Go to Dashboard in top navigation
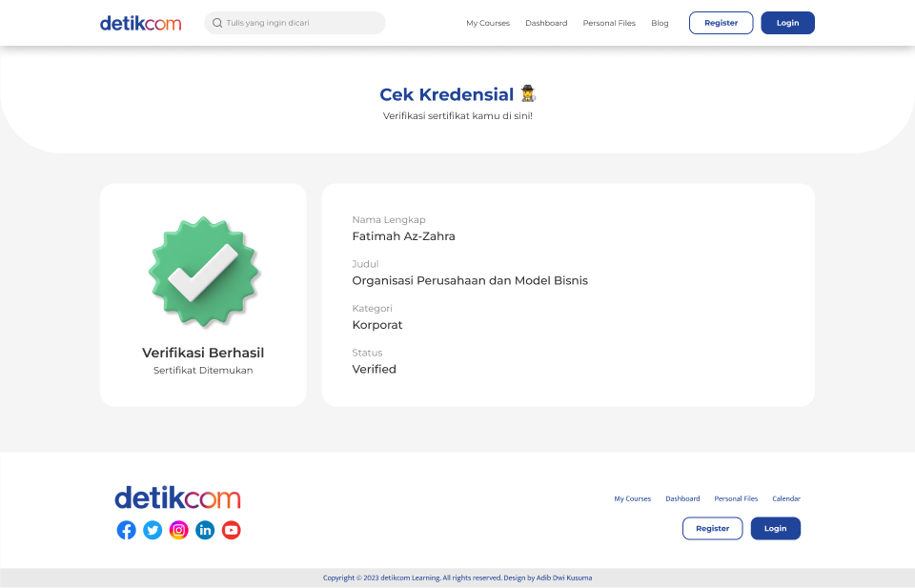The height and width of the screenshot is (588, 915). click(546, 23)
